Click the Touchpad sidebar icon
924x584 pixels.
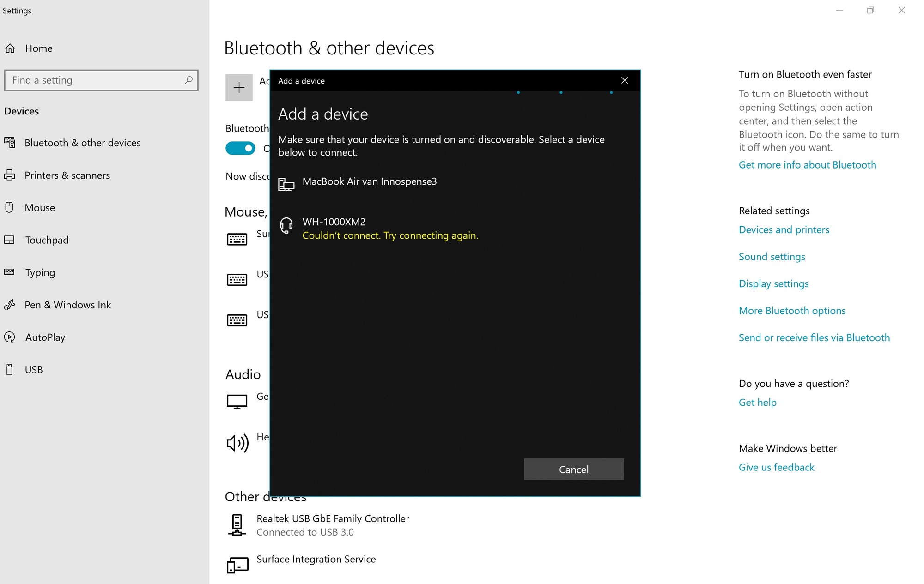point(9,240)
